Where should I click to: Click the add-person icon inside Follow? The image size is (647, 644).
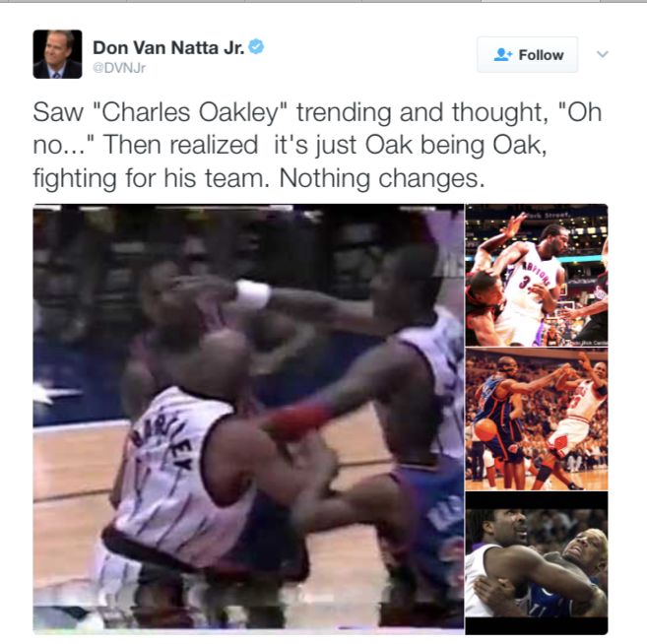[502, 55]
